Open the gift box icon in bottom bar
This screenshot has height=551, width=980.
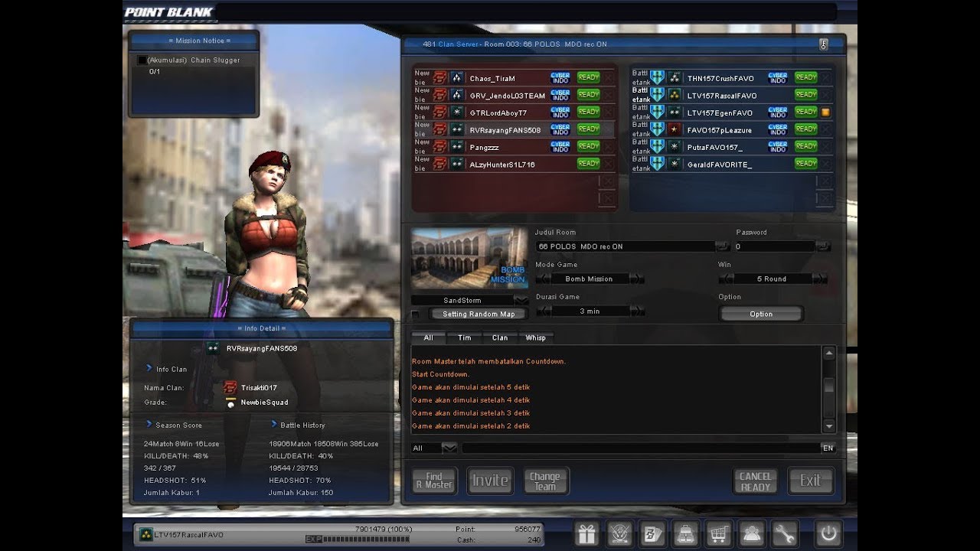(587, 533)
